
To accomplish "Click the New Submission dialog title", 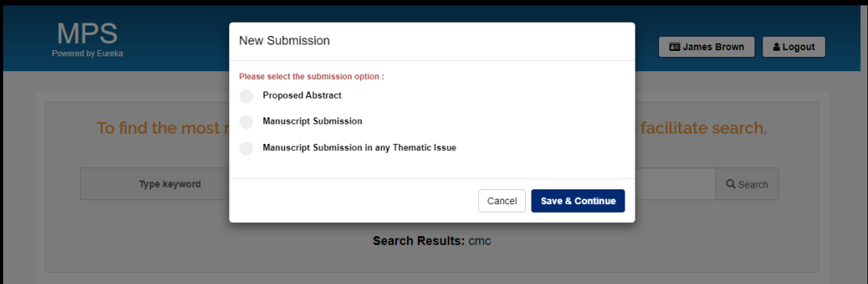I will pyautogui.click(x=285, y=41).
